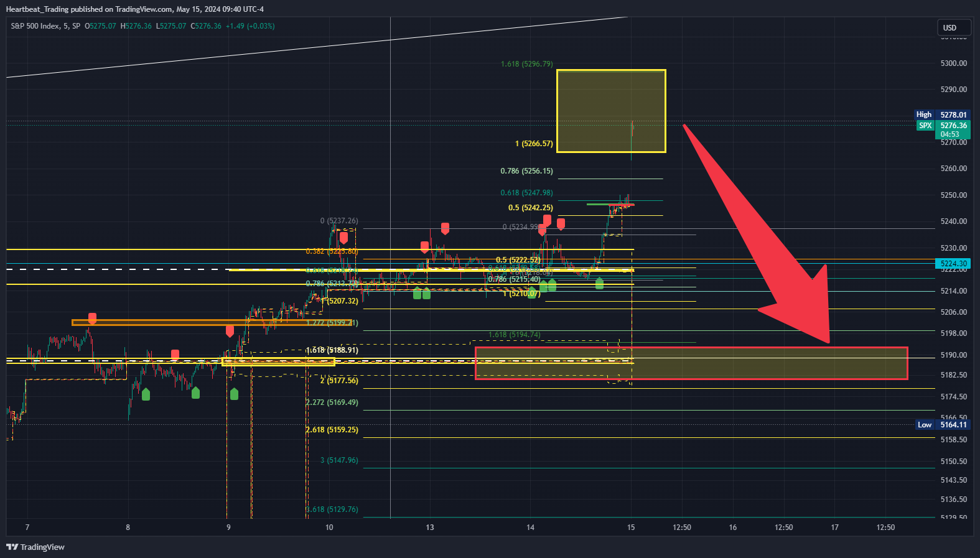Screen dimensions: 980x558
Task: Click 5230.00 on the price axis
Action: click(954, 248)
